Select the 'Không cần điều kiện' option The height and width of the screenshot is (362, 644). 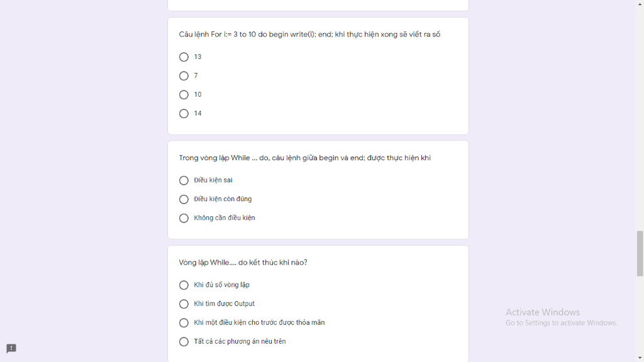pyautogui.click(x=184, y=218)
